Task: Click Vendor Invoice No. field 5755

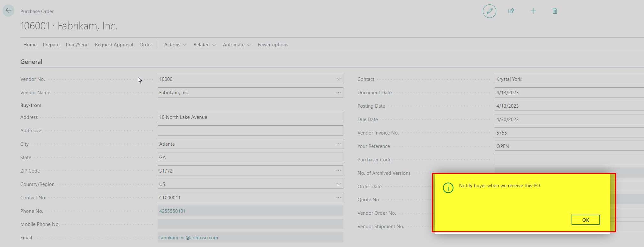Action: (x=569, y=133)
